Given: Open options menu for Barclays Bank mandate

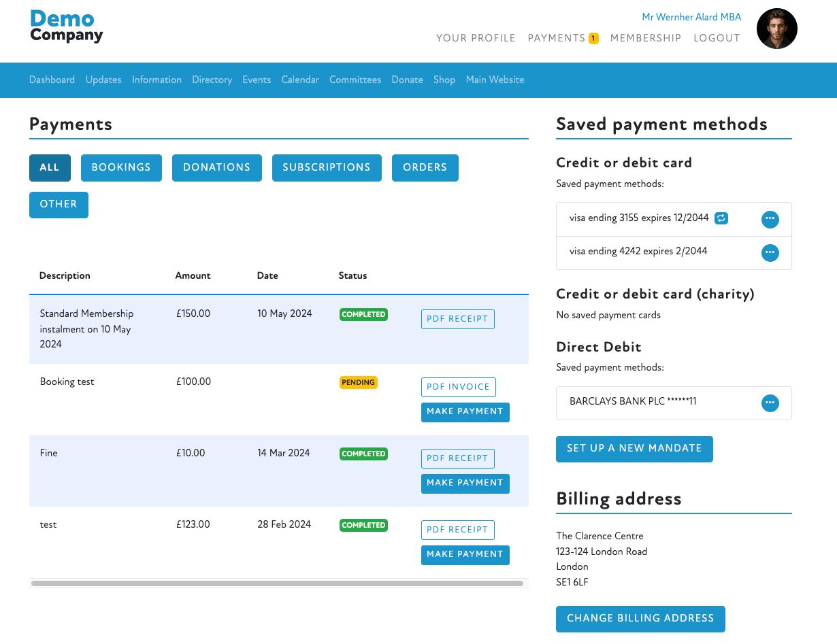Looking at the screenshot, I should pos(770,403).
